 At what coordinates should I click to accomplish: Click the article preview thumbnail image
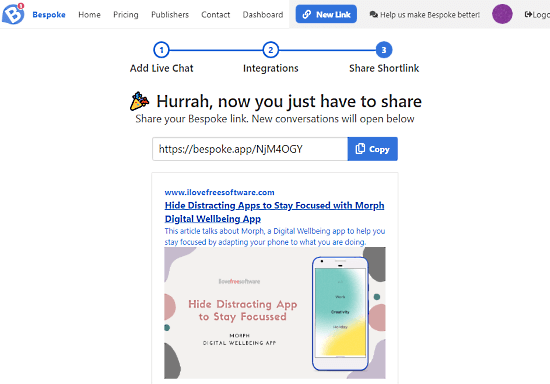click(275, 313)
